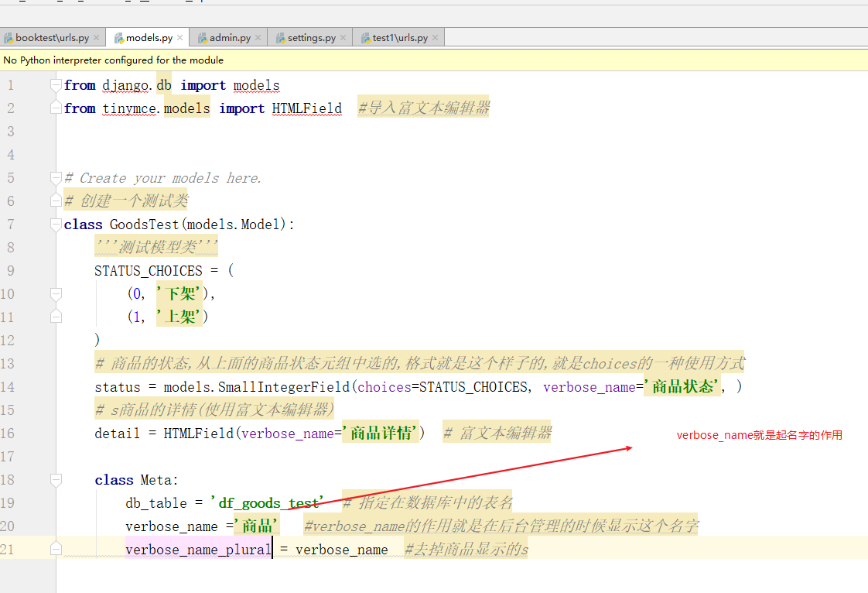The width and height of the screenshot is (868, 593).
Task: Click the 'STATUS_CHOICES' assignment at line 9
Action: tap(149, 271)
